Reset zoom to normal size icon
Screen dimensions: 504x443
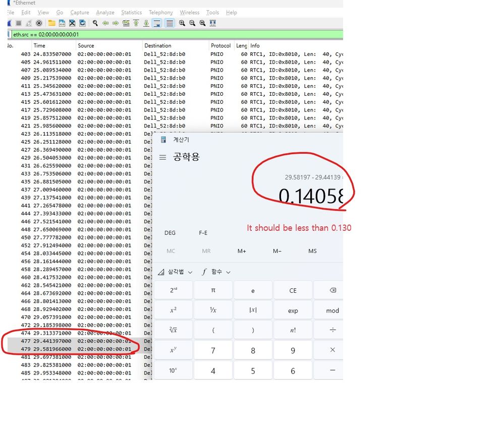point(202,23)
